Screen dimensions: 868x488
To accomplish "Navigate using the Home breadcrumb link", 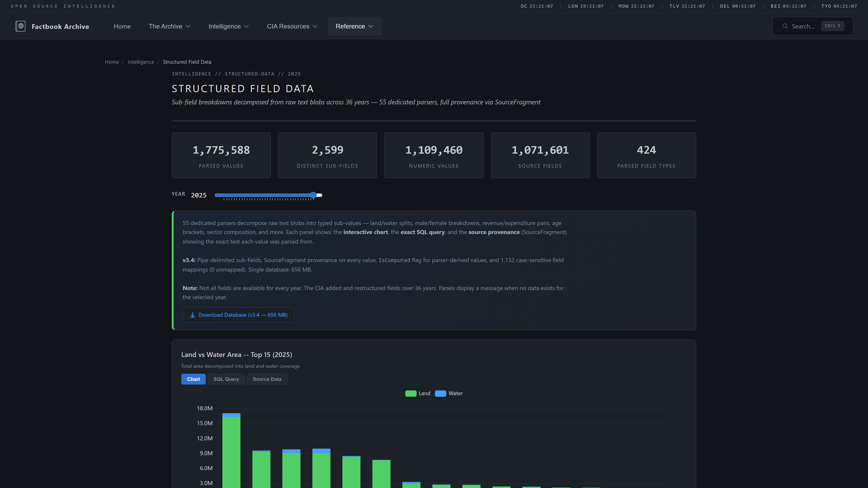I will (111, 62).
